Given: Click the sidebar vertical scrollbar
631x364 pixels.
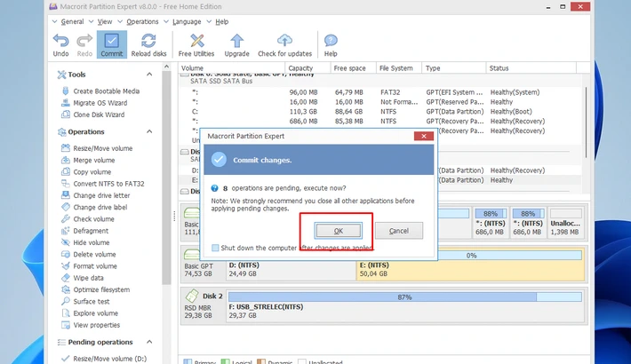Looking at the screenshot, I should pos(166,177).
